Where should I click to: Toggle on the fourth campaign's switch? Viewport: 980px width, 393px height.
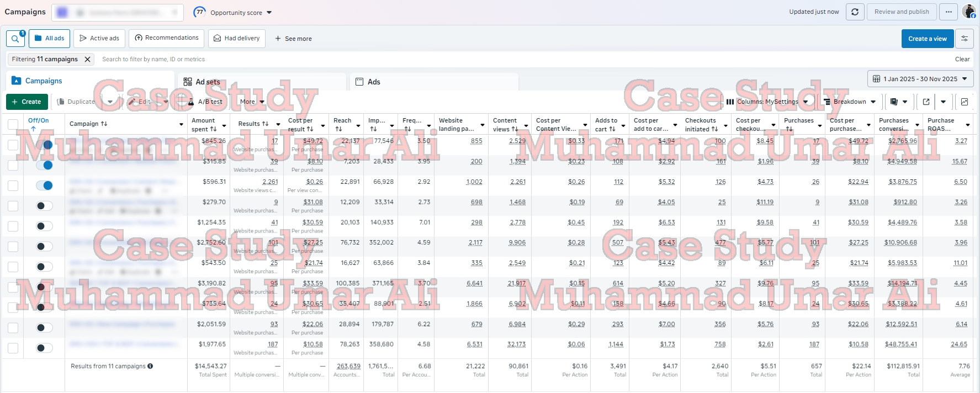click(44, 206)
